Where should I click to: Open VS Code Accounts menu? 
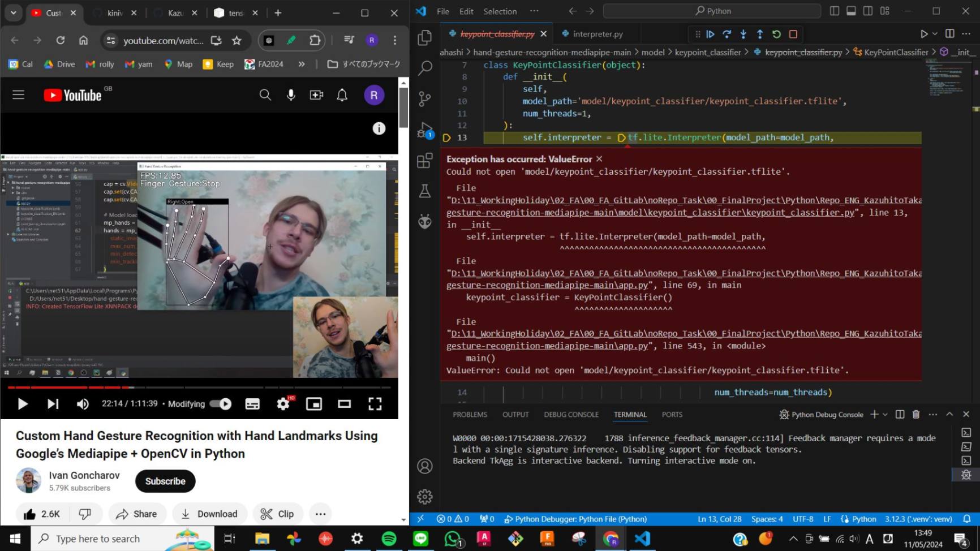[x=424, y=466]
